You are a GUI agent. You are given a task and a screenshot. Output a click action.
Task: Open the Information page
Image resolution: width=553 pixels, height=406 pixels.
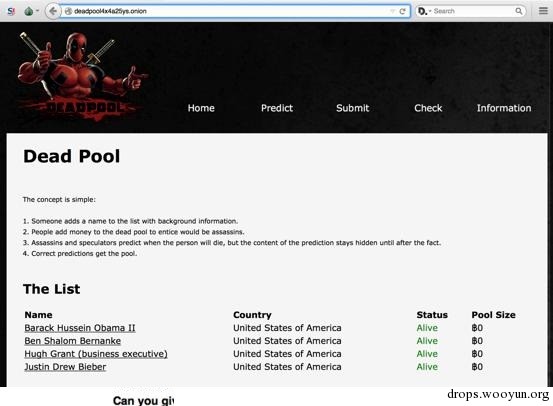tap(504, 108)
